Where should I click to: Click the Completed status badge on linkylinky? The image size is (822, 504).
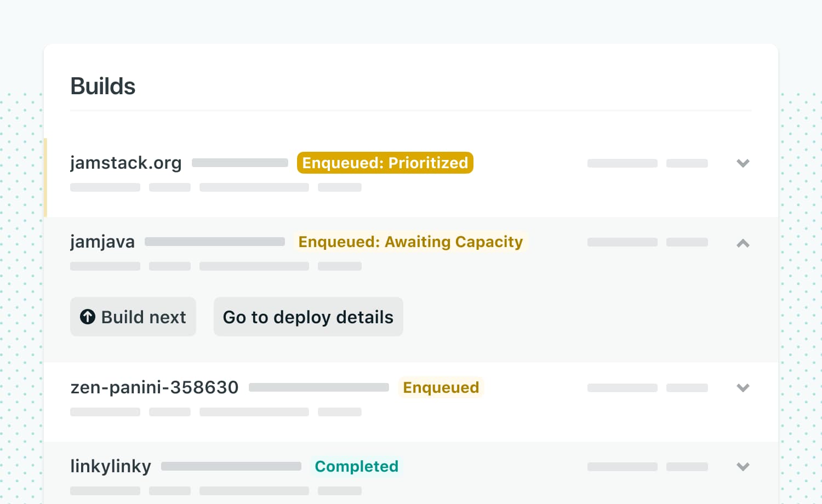356,466
